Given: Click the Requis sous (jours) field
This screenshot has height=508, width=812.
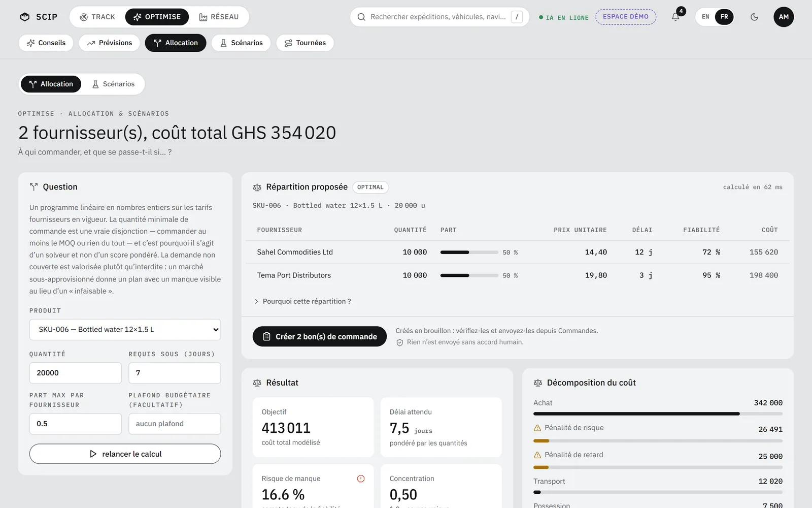Looking at the screenshot, I should (x=175, y=373).
